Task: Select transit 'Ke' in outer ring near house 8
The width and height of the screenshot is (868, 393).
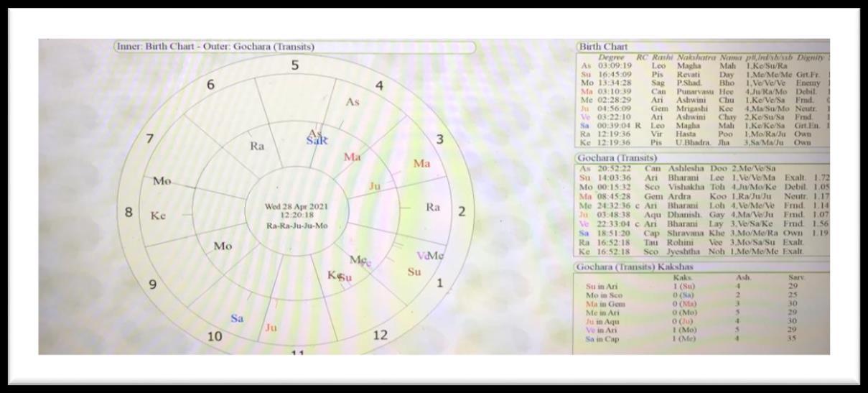Action: tap(158, 216)
